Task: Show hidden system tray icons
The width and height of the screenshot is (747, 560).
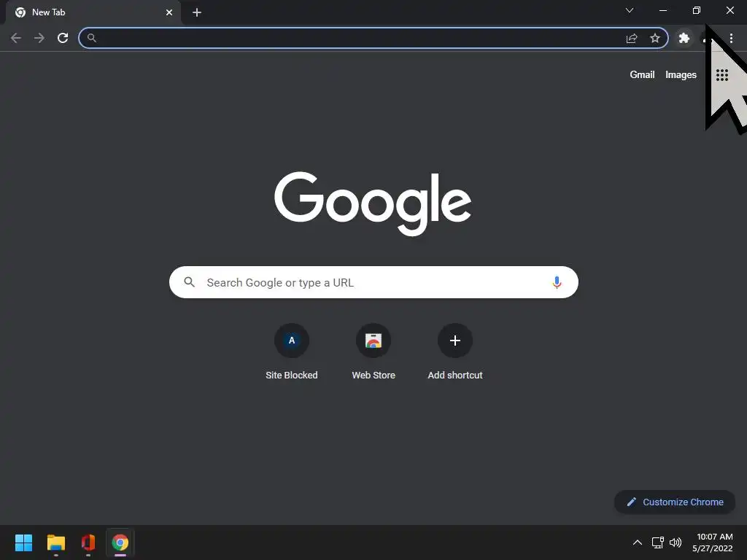Action: (638, 542)
